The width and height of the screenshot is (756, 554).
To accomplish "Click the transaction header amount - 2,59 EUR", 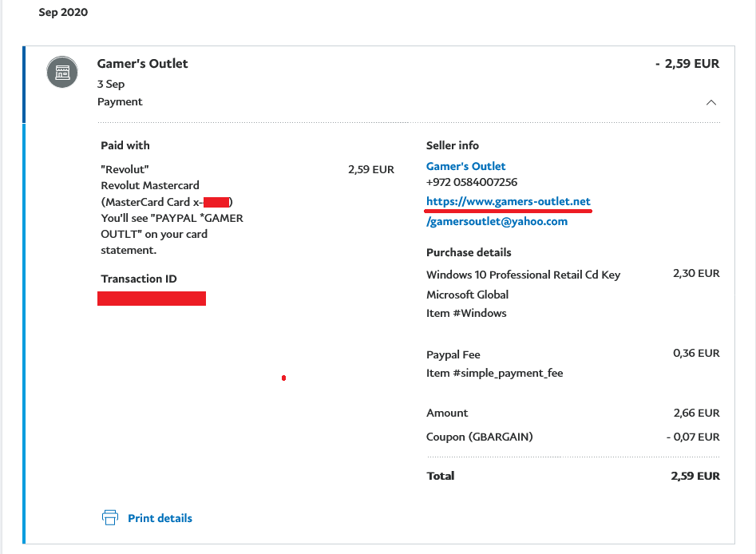I will click(687, 64).
